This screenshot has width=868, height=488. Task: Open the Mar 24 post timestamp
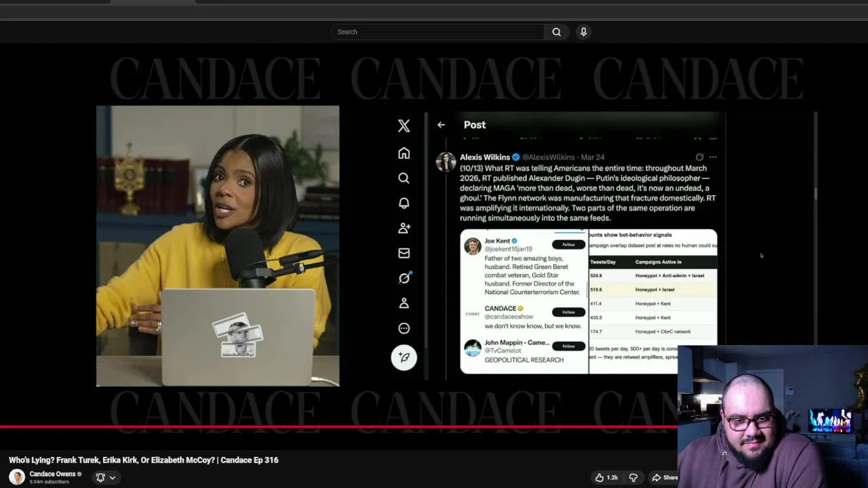593,157
